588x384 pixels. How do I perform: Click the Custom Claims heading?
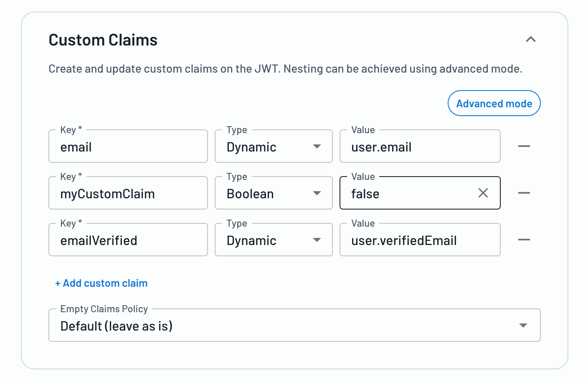coord(103,40)
